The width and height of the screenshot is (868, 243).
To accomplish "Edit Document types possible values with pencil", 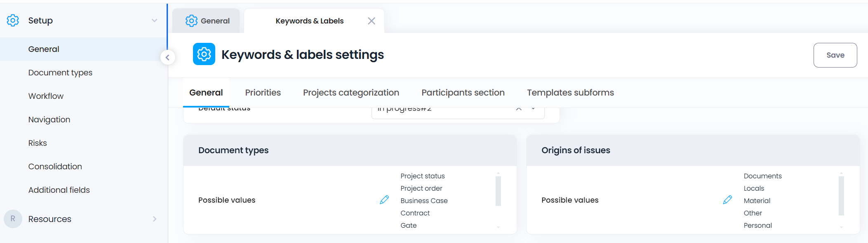I will [x=384, y=200].
